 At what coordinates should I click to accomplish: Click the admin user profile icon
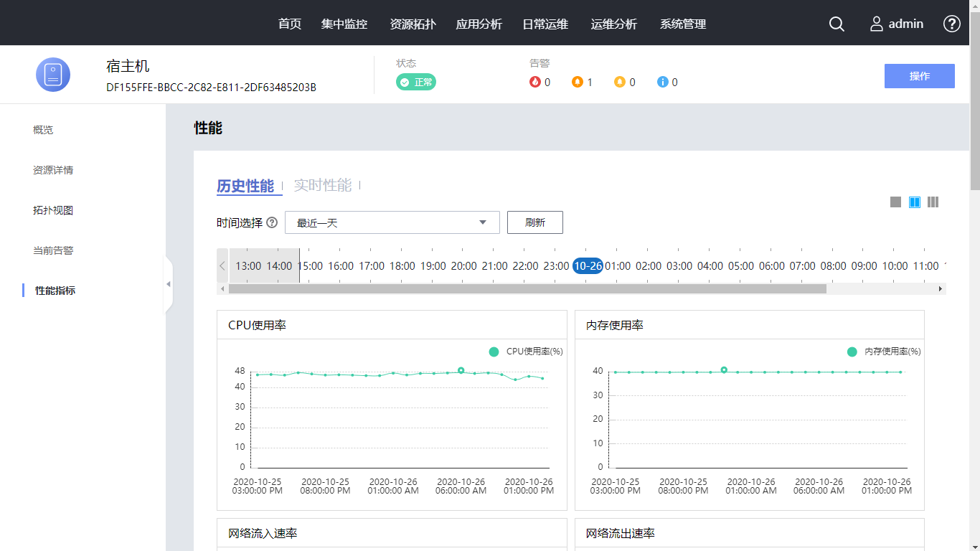[877, 24]
